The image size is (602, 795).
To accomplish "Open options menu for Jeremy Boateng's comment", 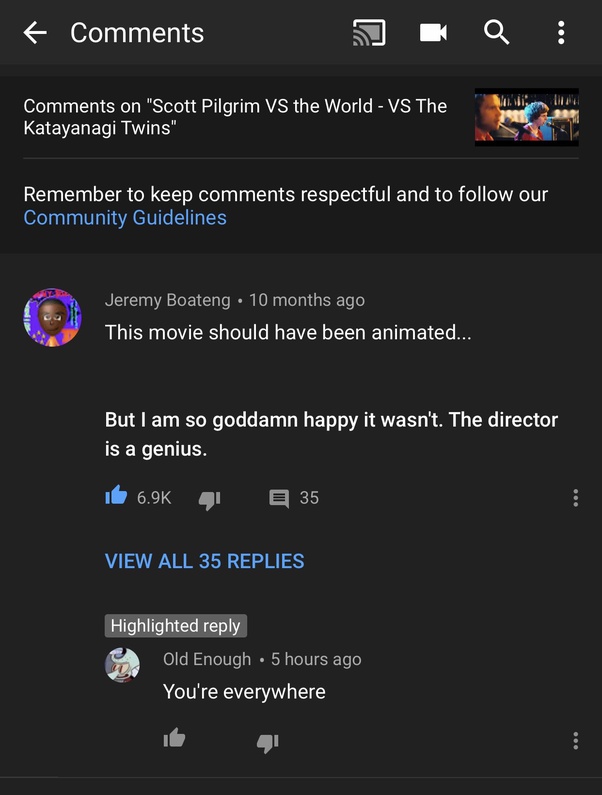I will pos(575,498).
